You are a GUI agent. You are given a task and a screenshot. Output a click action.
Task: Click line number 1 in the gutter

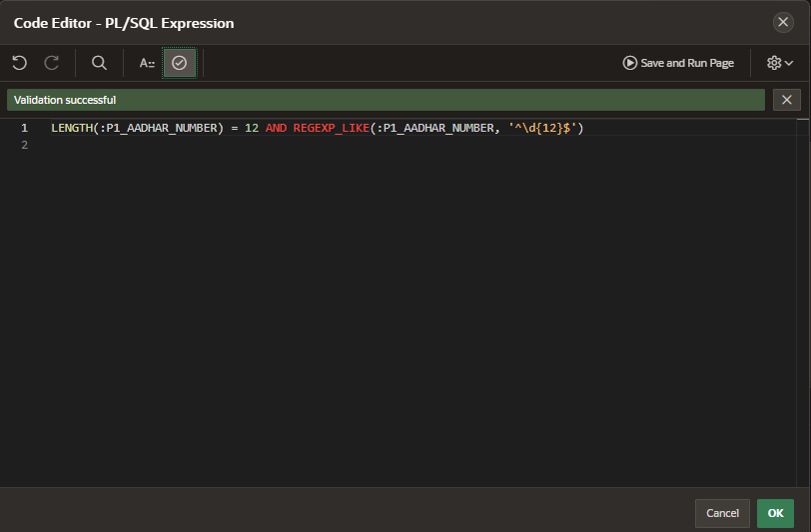point(24,128)
